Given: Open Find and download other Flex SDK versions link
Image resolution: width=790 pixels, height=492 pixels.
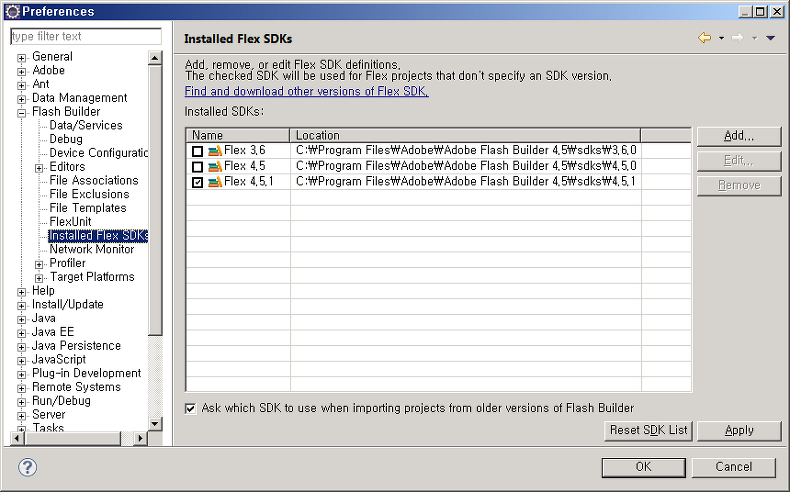Looking at the screenshot, I should tap(306, 91).
